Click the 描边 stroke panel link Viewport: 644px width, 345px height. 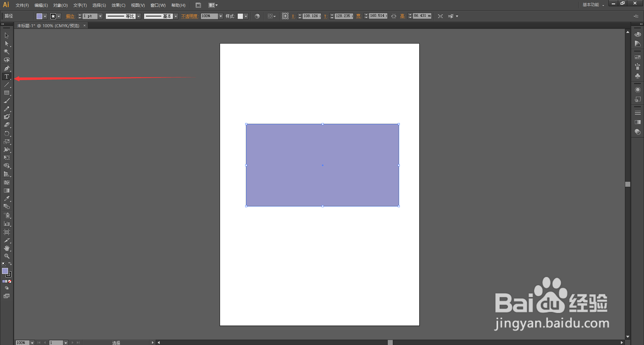tap(70, 16)
